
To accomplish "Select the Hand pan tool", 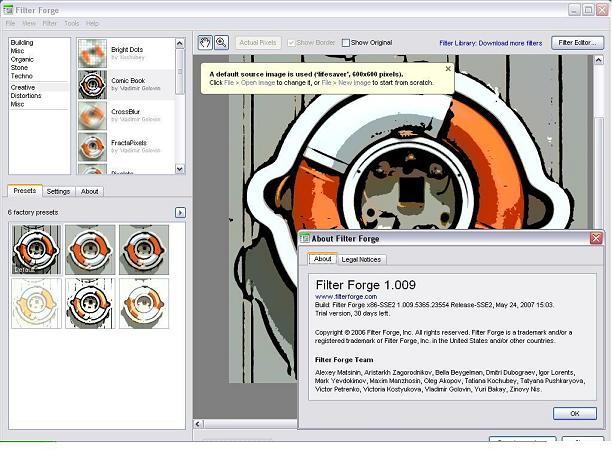I will 205,43.
